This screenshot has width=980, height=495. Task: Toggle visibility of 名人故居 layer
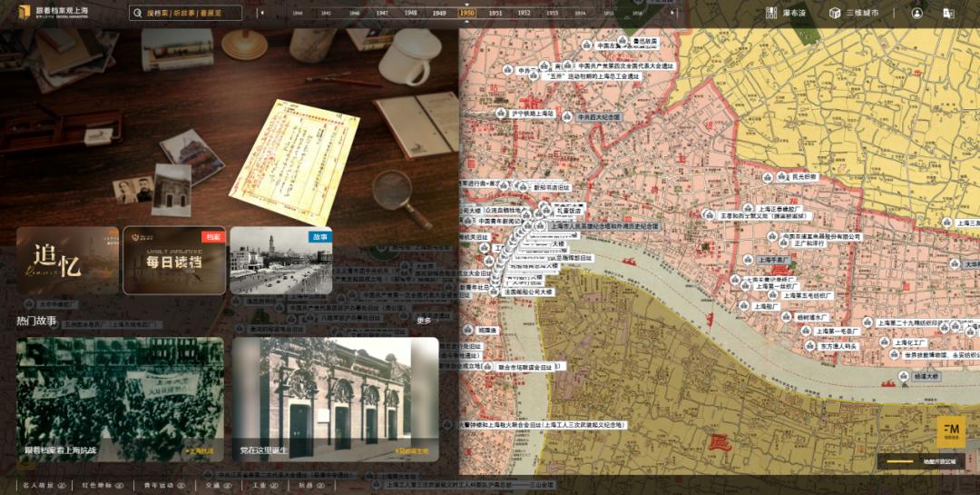[62, 486]
